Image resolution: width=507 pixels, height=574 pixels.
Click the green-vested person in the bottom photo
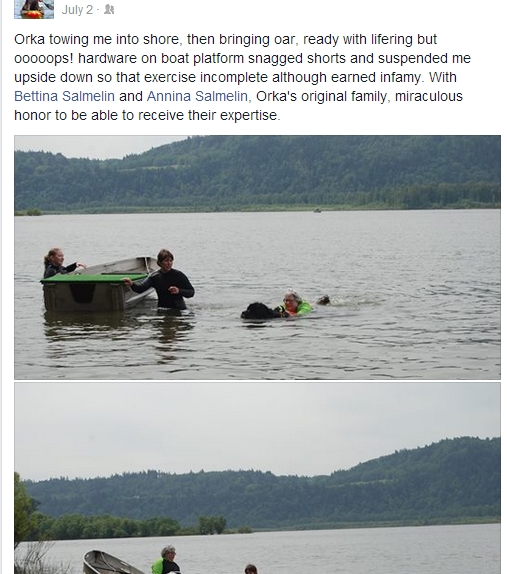click(x=166, y=560)
